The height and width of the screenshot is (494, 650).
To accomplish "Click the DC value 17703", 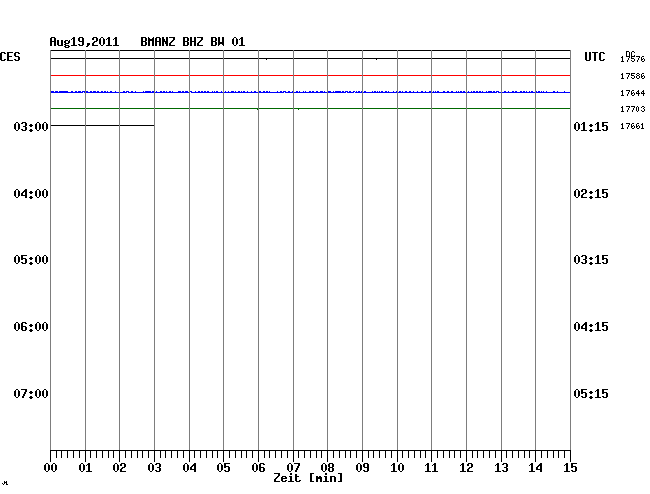I will coord(633,109).
